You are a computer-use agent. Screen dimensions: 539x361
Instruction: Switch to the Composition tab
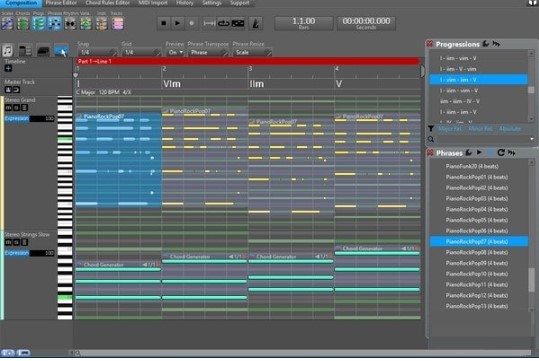[x=21, y=3]
